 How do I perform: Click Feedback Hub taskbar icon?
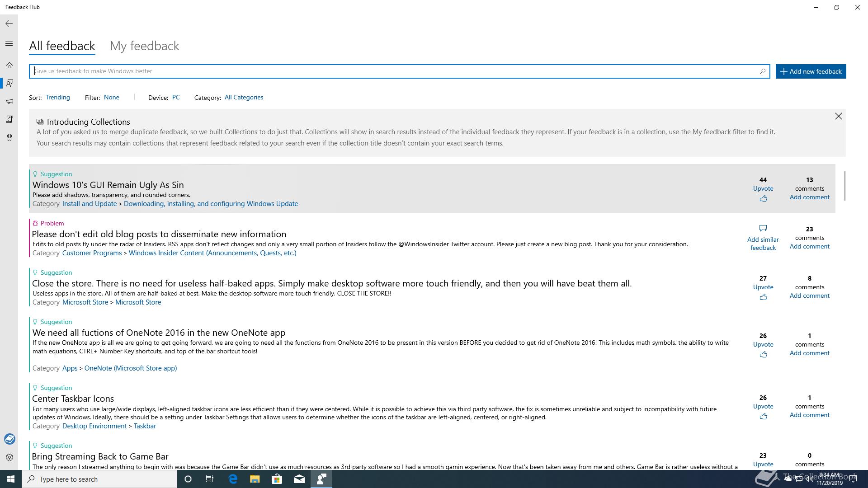point(321,479)
